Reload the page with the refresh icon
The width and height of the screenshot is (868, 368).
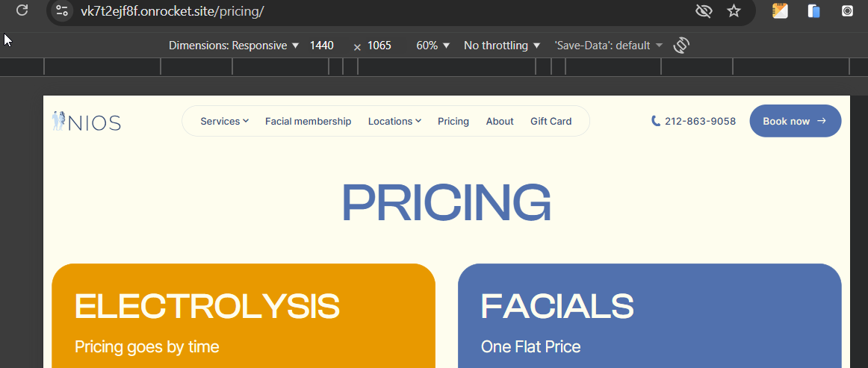tap(22, 10)
